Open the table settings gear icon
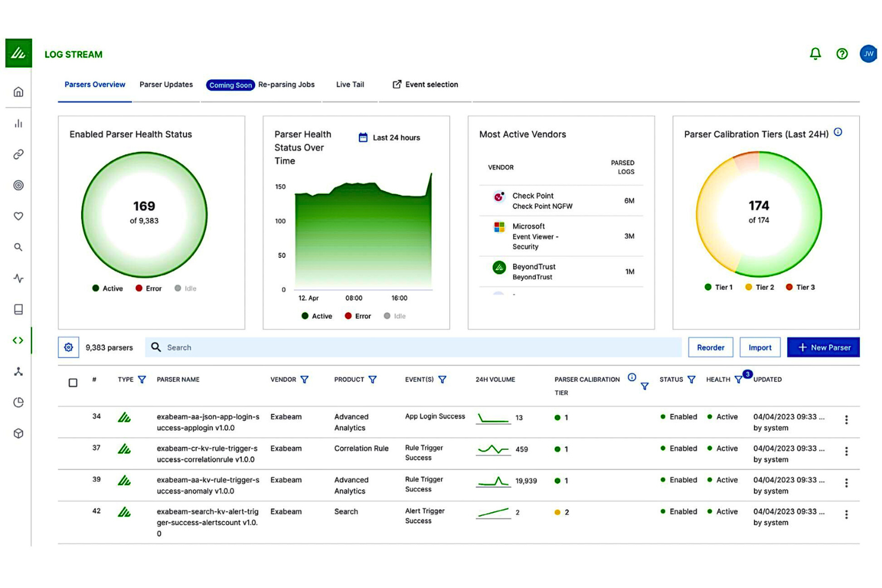 68,347
